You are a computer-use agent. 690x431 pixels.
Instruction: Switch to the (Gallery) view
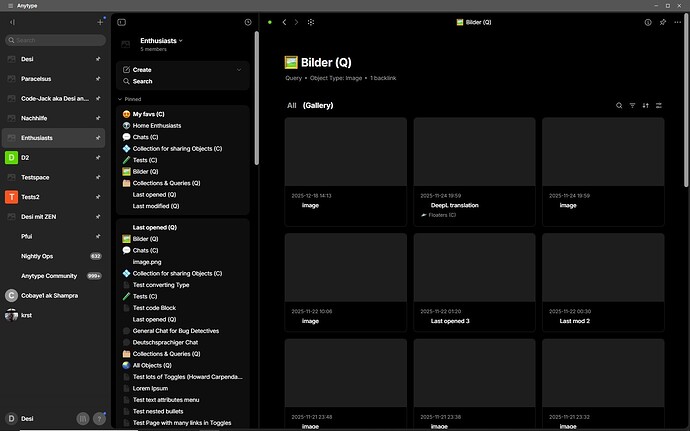pyautogui.click(x=318, y=105)
